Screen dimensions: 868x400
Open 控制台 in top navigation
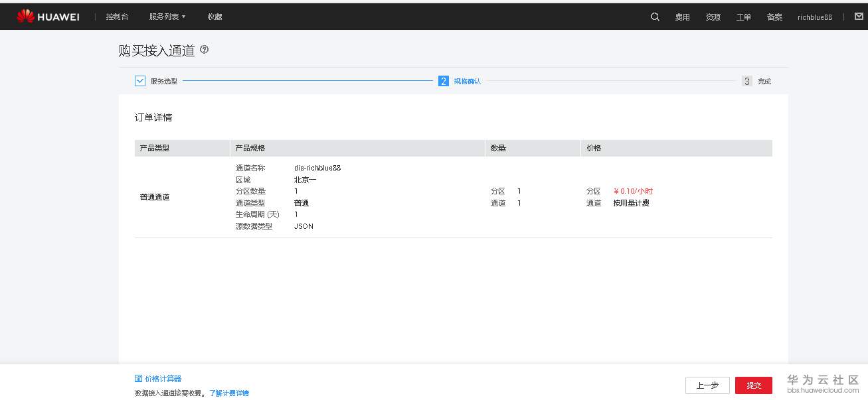pyautogui.click(x=118, y=17)
